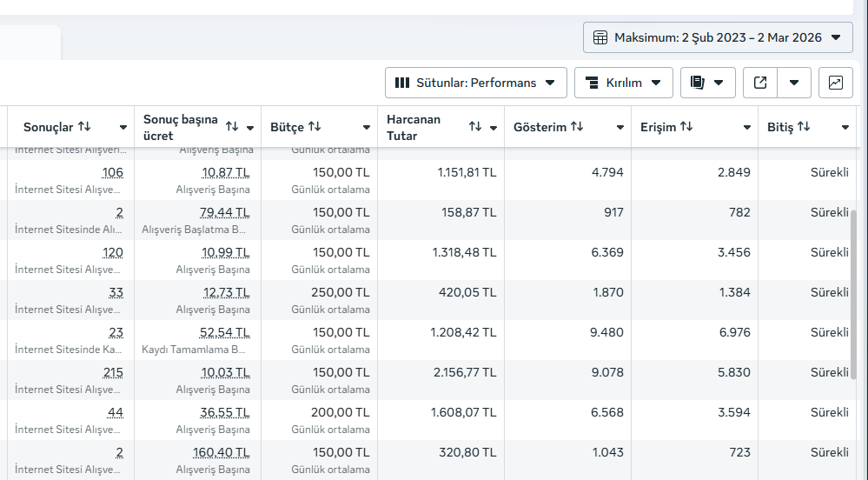Click the 10,87 TL cost link
The image size is (868, 480).
[226, 172]
